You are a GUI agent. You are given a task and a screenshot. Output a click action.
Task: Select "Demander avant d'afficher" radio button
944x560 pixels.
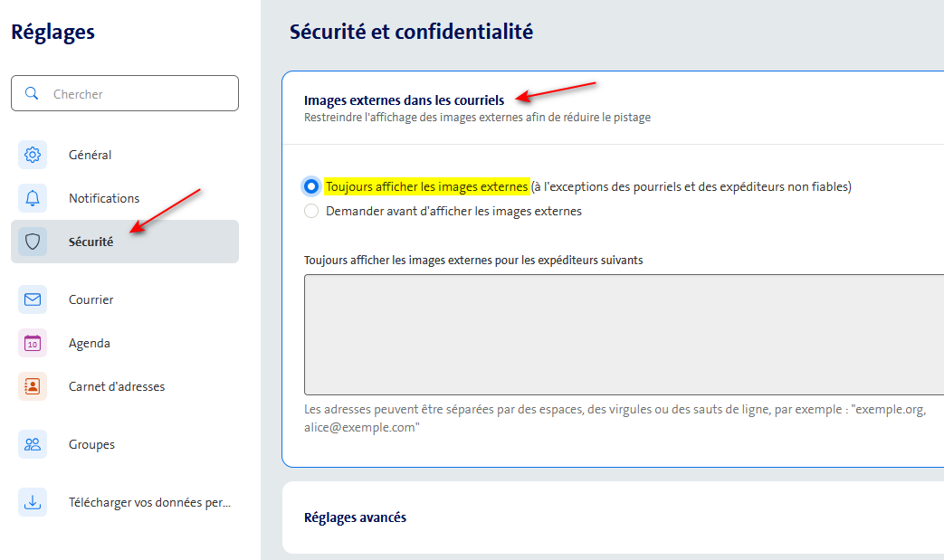(x=311, y=211)
